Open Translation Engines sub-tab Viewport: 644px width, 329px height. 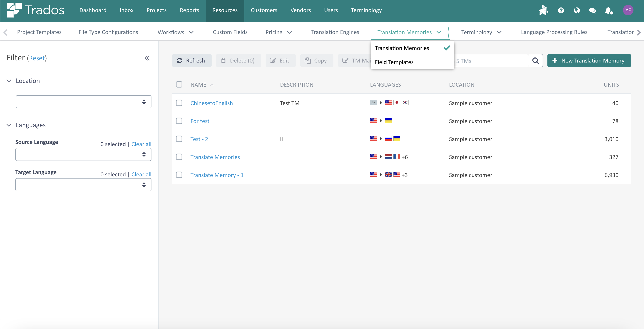point(335,32)
